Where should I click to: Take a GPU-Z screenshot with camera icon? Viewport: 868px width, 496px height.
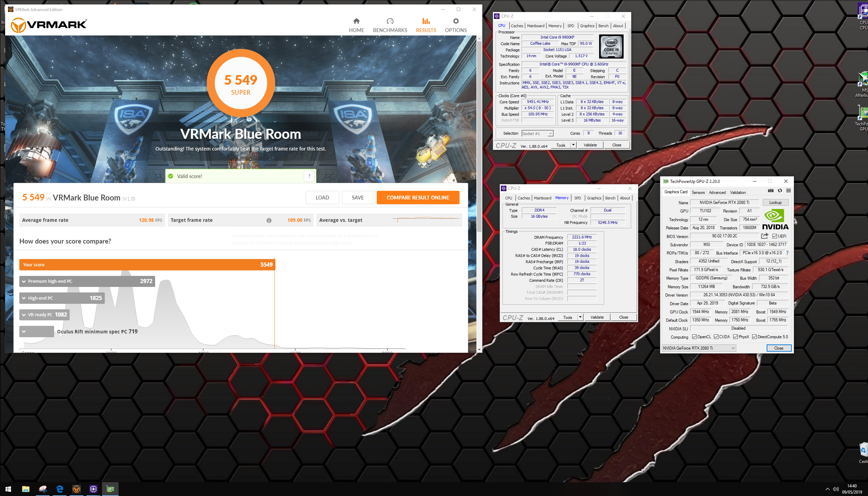point(771,190)
